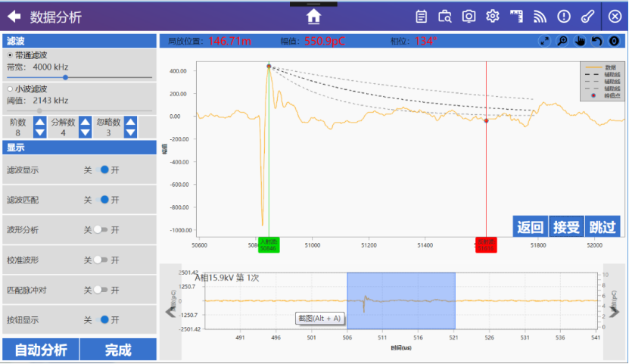Image resolution: width=629 pixels, height=364 pixels.
Task: Go to next waveform with right arrow
Action: pos(614,312)
